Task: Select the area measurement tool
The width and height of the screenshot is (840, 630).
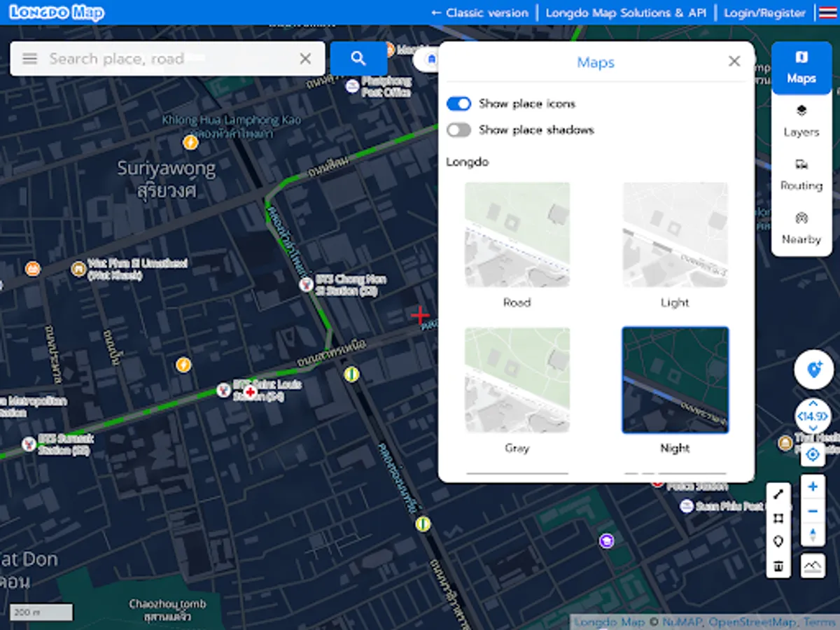Action: point(778,518)
